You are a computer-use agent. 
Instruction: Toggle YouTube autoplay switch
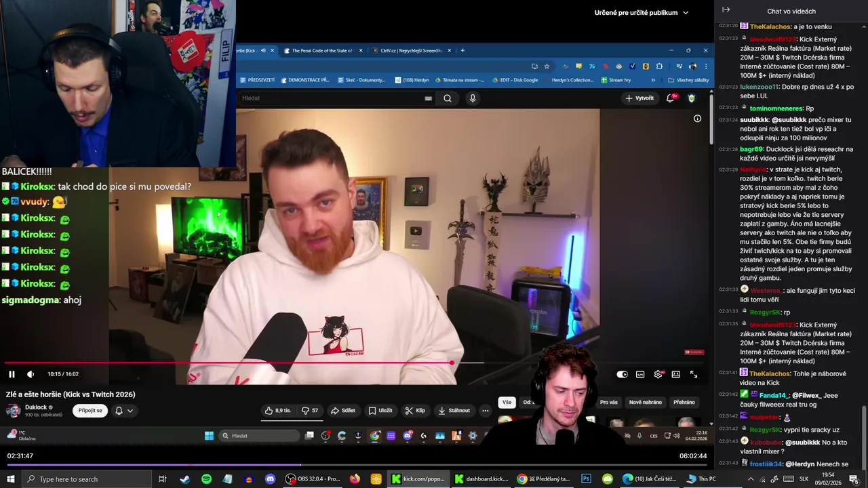(x=622, y=374)
